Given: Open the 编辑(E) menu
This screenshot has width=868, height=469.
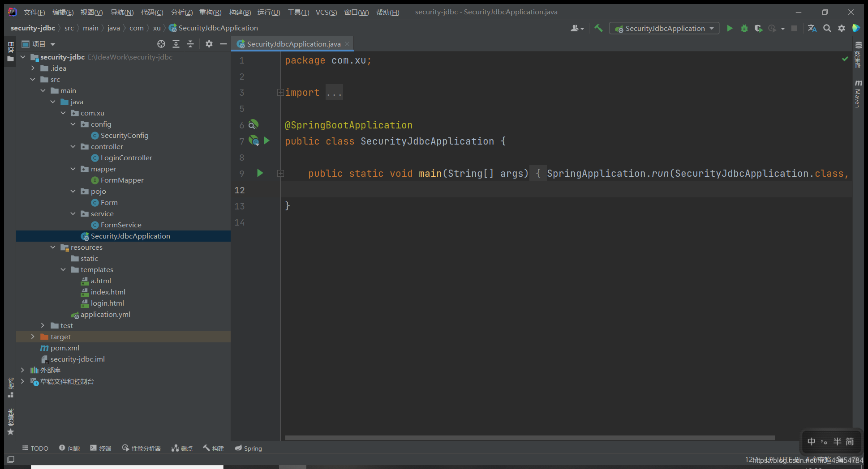Looking at the screenshot, I should point(63,12).
